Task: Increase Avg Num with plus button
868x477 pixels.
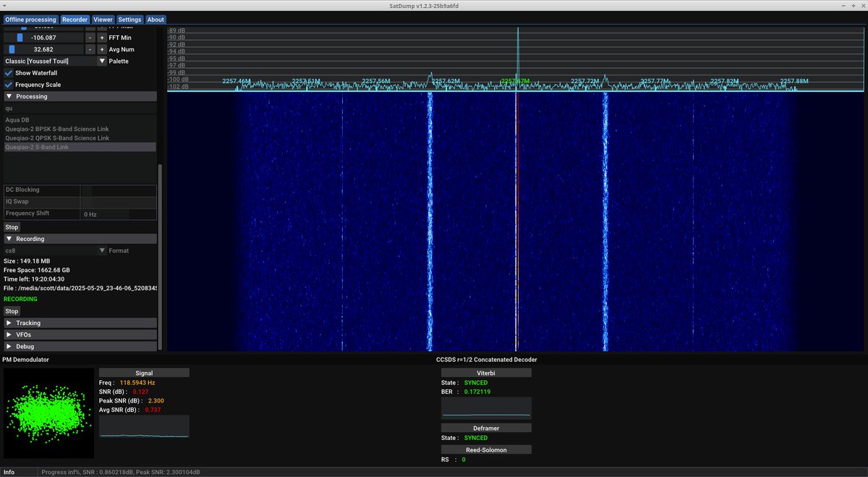Action: tap(102, 49)
